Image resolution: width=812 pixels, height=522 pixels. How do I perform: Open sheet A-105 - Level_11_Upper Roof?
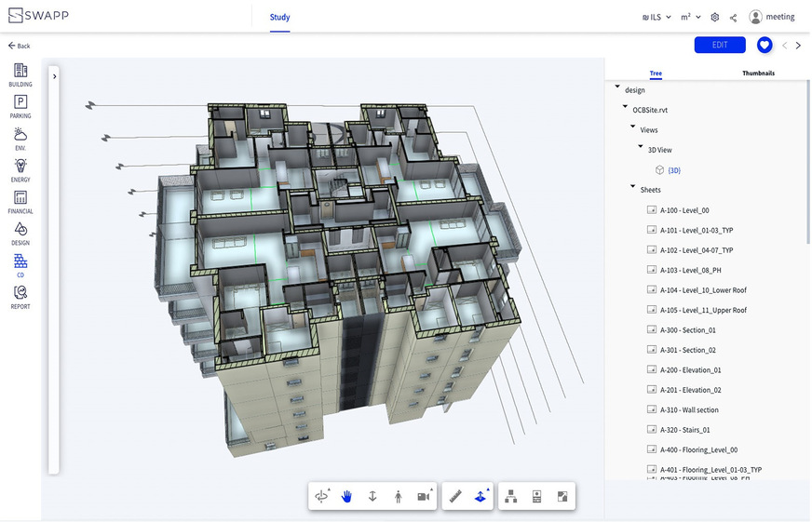pyautogui.click(x=697, y=310)
